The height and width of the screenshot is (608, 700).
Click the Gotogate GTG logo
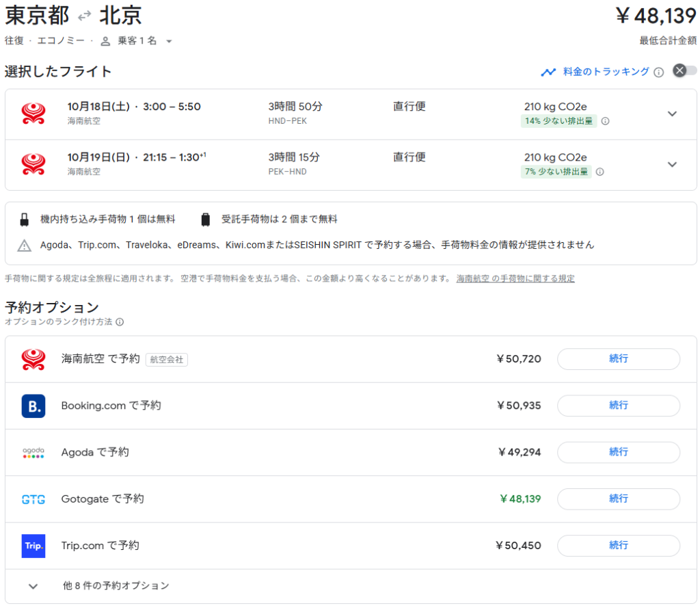point(33,499)
